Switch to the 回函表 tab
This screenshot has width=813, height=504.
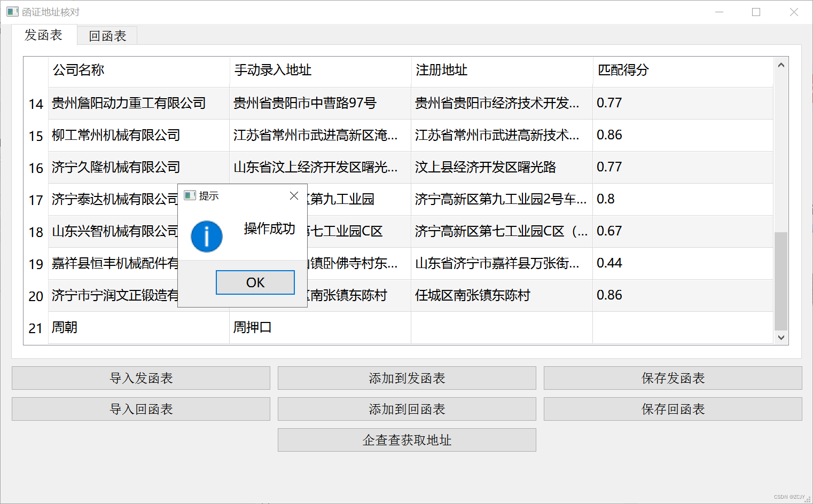coord(107,36)
